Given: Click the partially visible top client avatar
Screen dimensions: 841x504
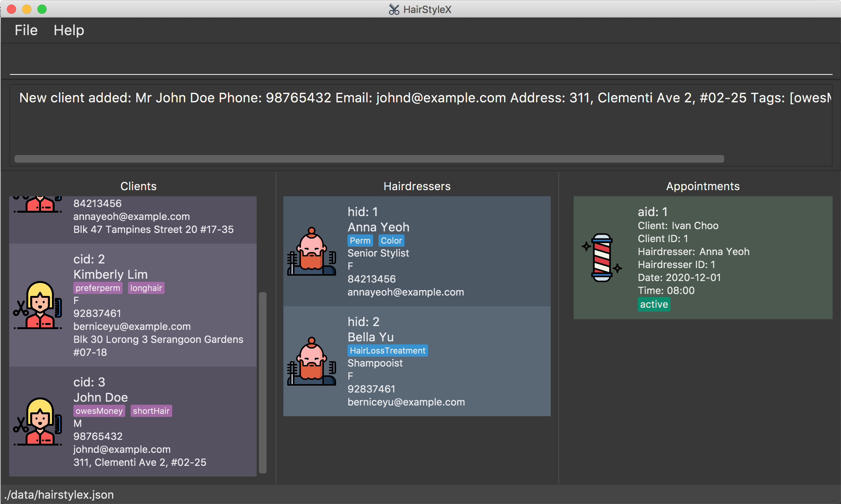Looking at the screenshot, I should (38, 205).
